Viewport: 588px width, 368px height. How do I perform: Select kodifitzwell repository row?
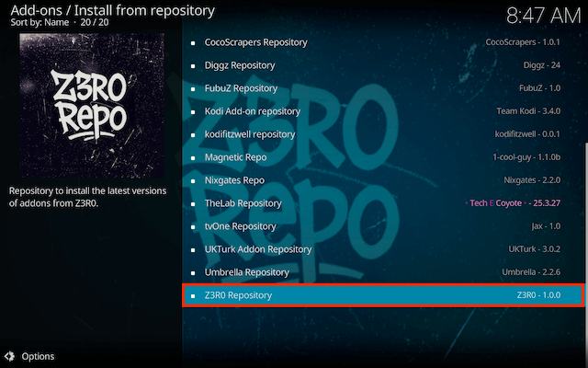[383, 134]
